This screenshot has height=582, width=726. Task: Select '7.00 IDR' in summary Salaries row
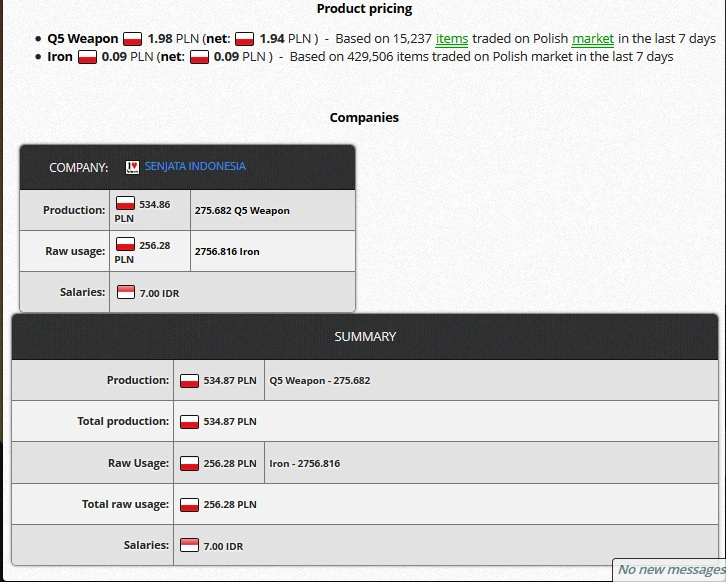click(223, 546)
